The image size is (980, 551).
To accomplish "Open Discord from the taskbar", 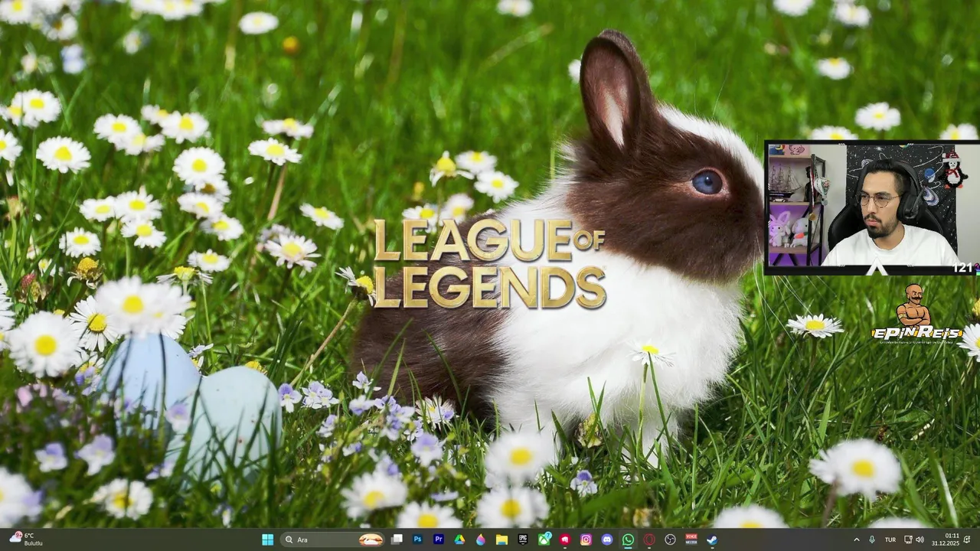I will [607, 540].
